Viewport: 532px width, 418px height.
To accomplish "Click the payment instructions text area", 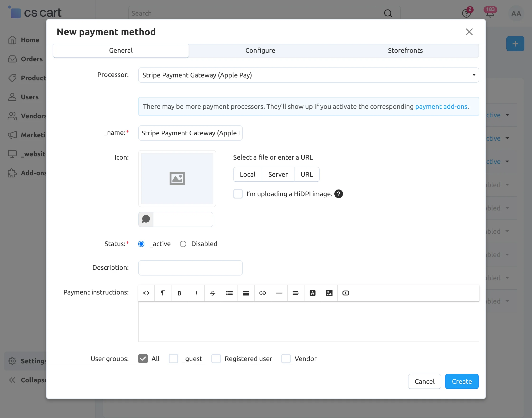I will pyautogui.click(x=309, y=322).
